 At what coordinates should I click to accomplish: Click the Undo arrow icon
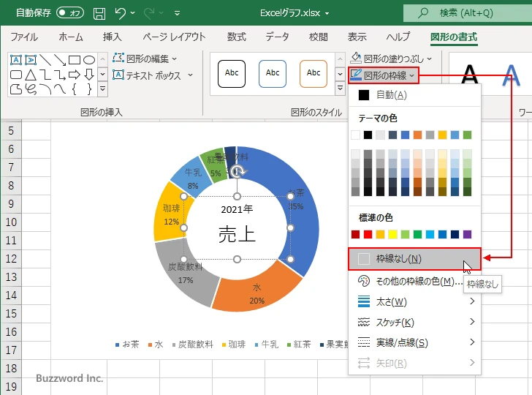click(x=120, y=13)
